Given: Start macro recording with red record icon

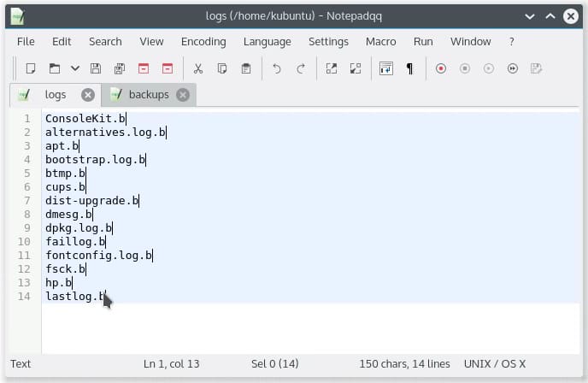Looking at the screenshot, I should 441,68.
